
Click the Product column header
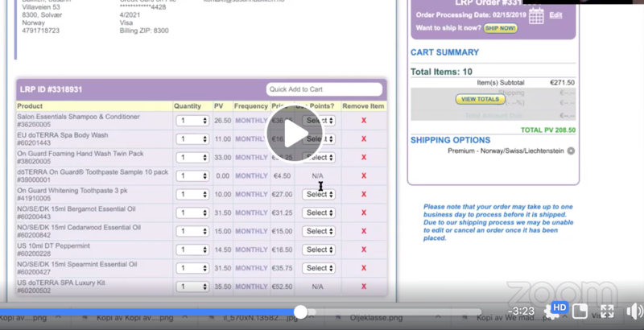pos(30,106)
